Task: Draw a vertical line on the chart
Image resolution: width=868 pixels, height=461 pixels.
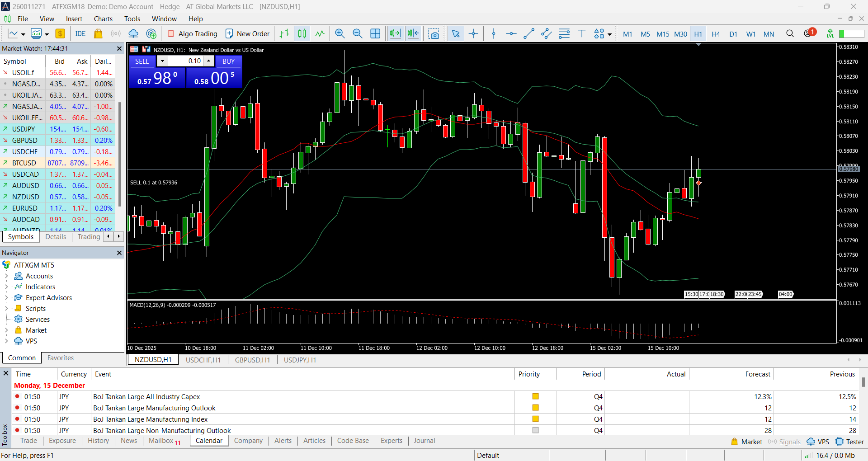Action: (x=494, y=33)
